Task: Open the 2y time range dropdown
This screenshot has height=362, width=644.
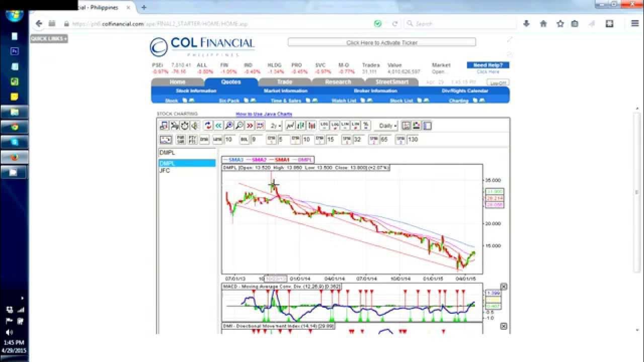Action: coord(274,126)
